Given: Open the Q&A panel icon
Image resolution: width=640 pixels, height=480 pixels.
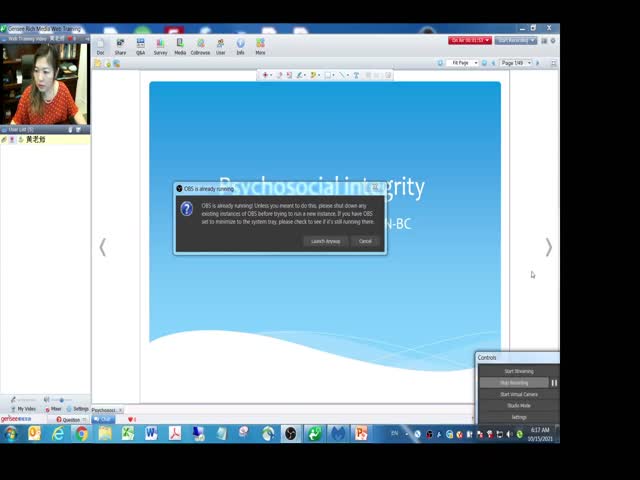Looking at the screenshot, I should pyautogui.click(x=140, y=45).
